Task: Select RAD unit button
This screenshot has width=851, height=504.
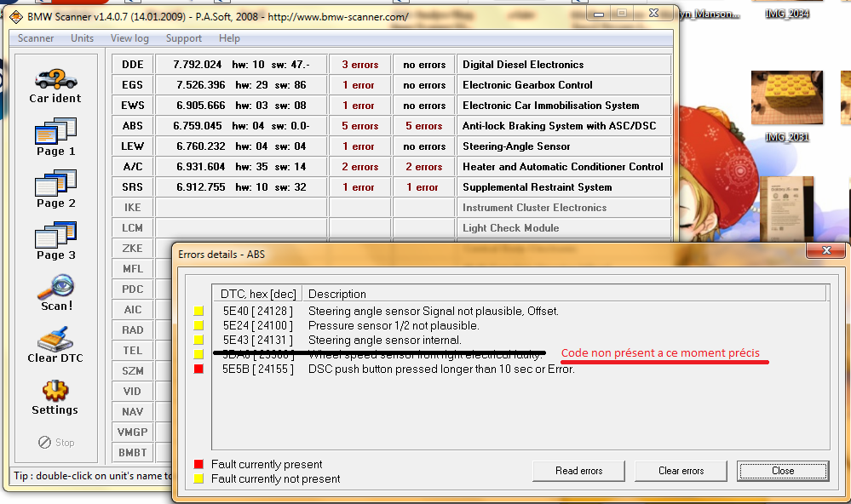Action: [x=133, y=329]
